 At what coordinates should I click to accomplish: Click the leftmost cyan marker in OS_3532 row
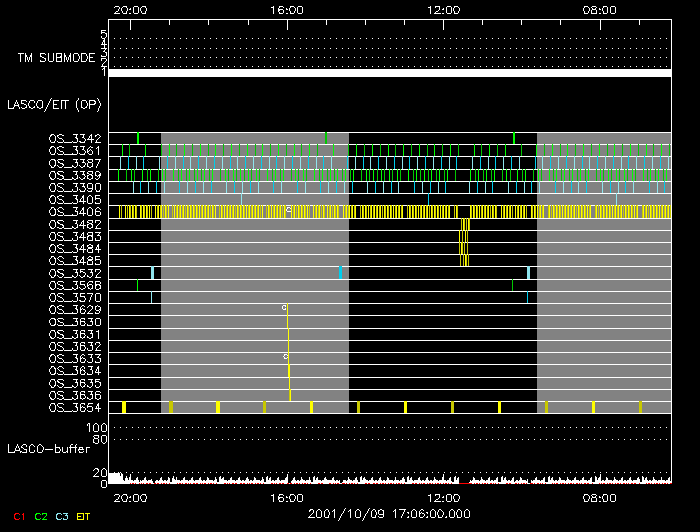(152, 273)
